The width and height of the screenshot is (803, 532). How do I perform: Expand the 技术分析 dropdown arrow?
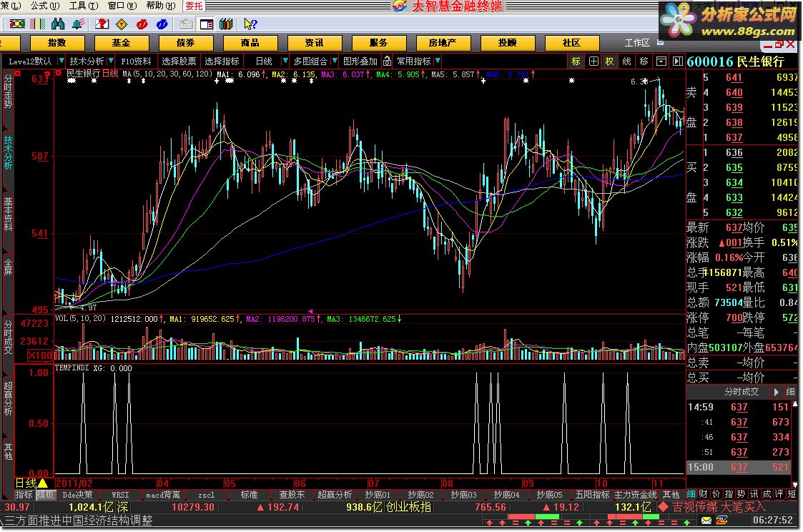click(x=110, y=61)
